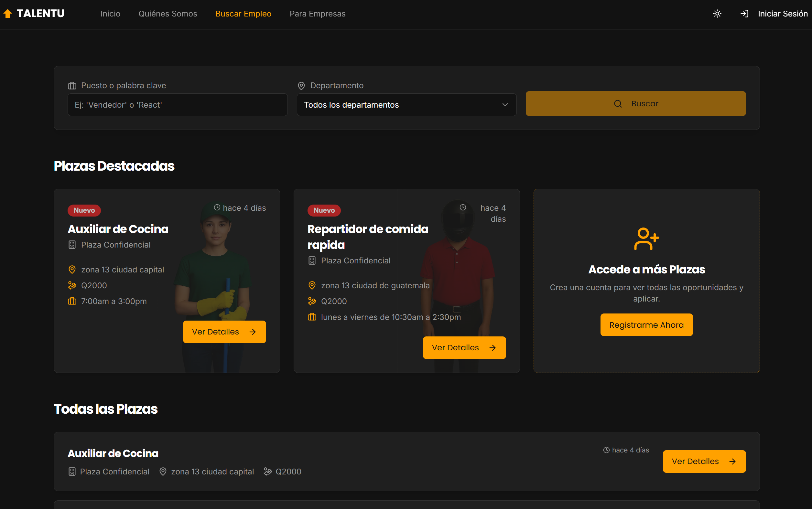The width and height of the screenshot is (812, 509).
Task: Click the briefcase icon beside Puesto o palabra clave
Action: coord(72,86)
